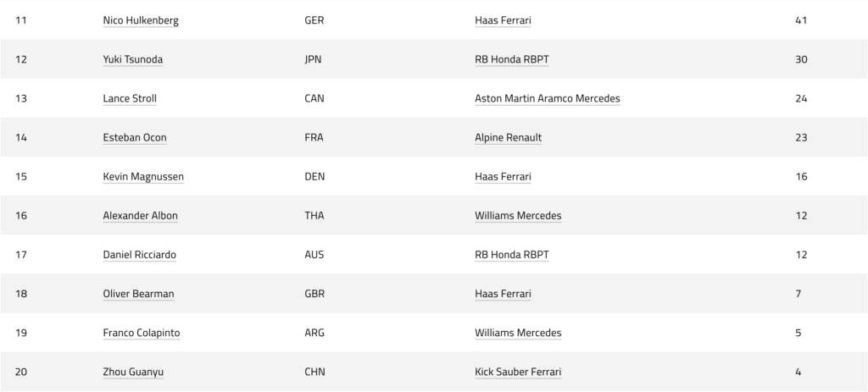Click Zhou Guanyu's name
This screenshot has width=868, height=392.
click(133, 372)
